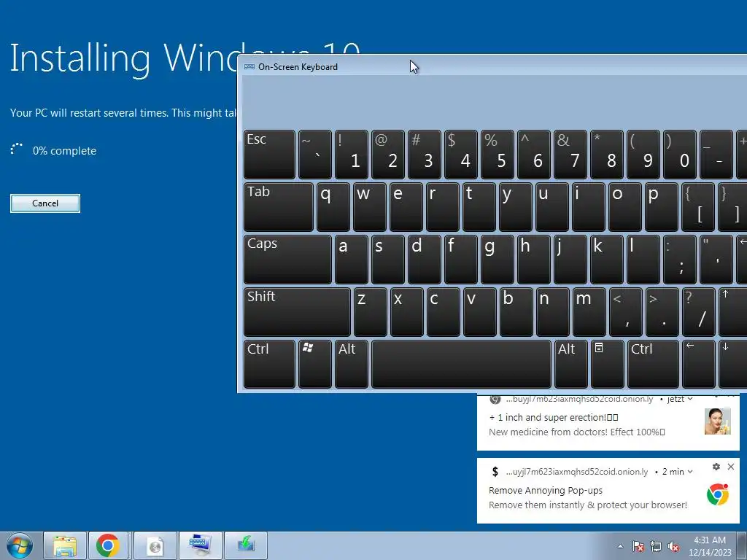Click the number 3 key

tap(425, 155)
